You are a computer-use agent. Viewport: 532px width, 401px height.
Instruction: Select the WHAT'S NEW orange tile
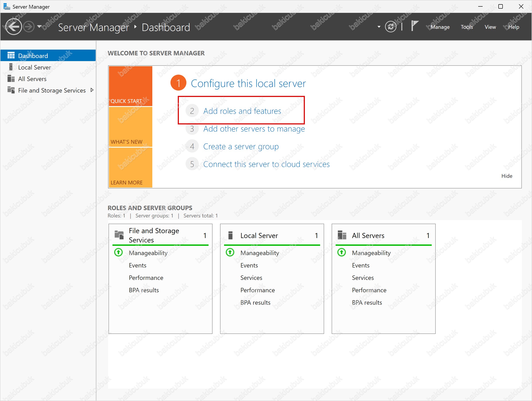click(130, 127)
